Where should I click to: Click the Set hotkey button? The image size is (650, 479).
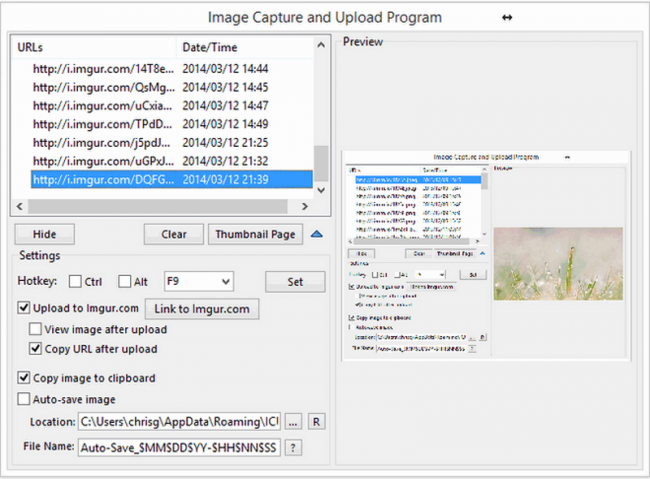pos(295,282)
